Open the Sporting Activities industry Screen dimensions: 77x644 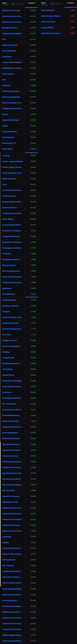click(x=9, y=28)
